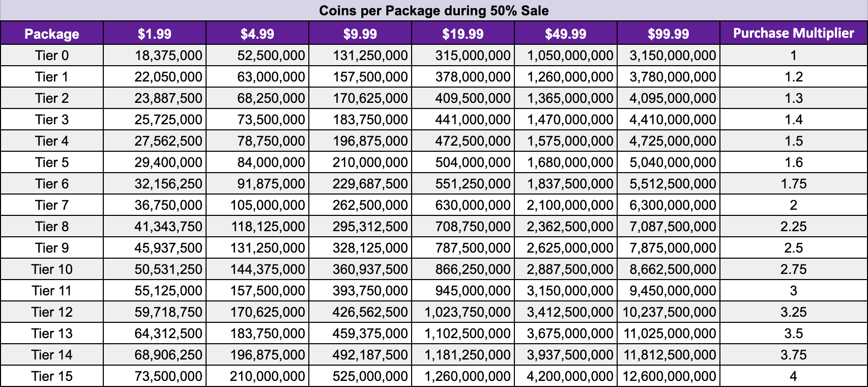The height and width of the screenshot is (387, 868).
Task: Click the cell showing 229,687,500
Action: tap(370, 184)
